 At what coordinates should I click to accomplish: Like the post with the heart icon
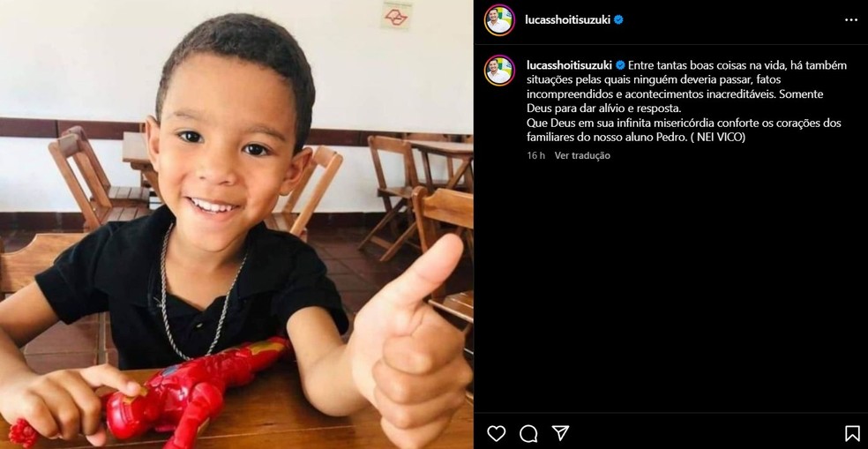(x=496, y=432)
